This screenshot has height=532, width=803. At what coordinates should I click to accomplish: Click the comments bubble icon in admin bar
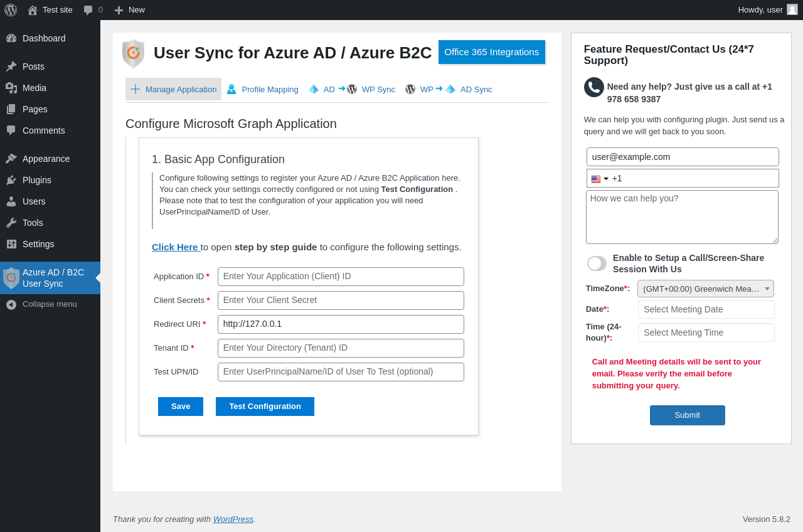(x=88, y=10)
